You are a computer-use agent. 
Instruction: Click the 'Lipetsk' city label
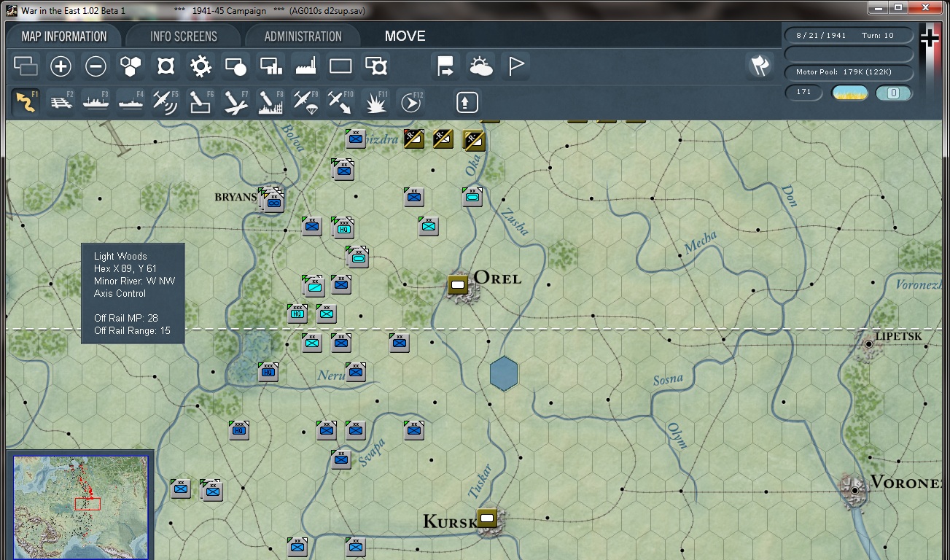[898, 336]
